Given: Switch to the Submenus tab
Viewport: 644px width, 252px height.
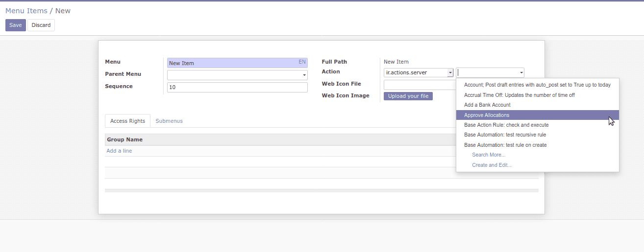Looking at the screenshot, I should pos(169,121).
